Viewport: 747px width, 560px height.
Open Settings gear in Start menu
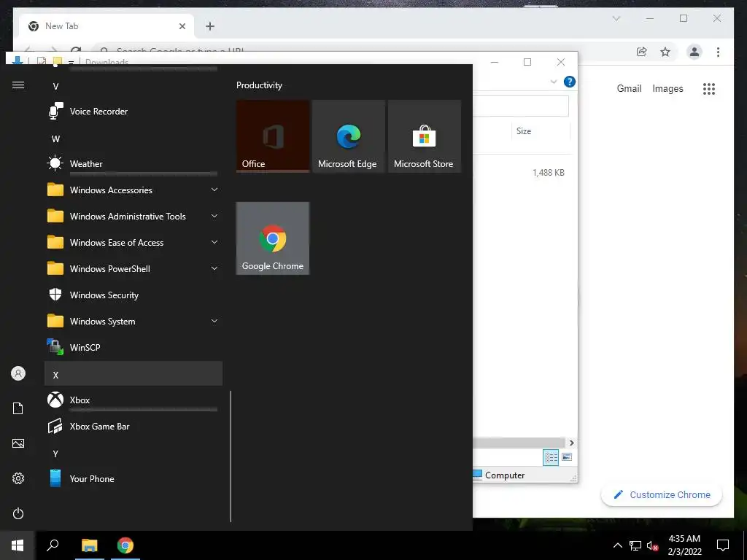coord(18,478)
